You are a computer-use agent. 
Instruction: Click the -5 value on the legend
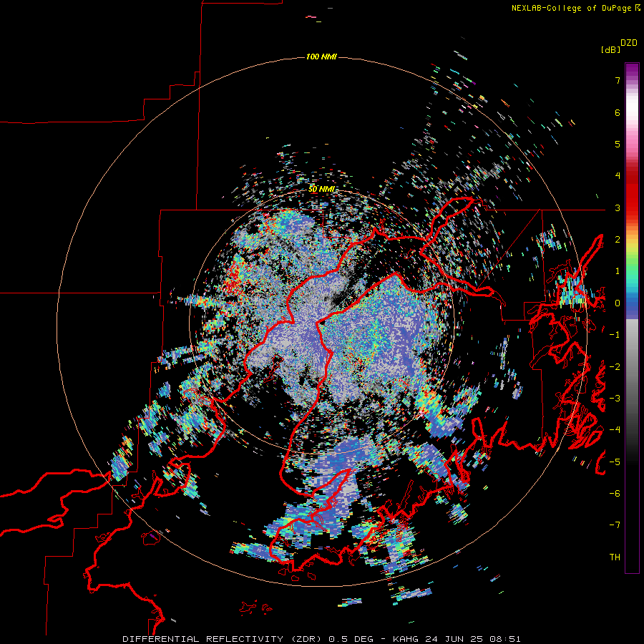click(x=615, y=462)
